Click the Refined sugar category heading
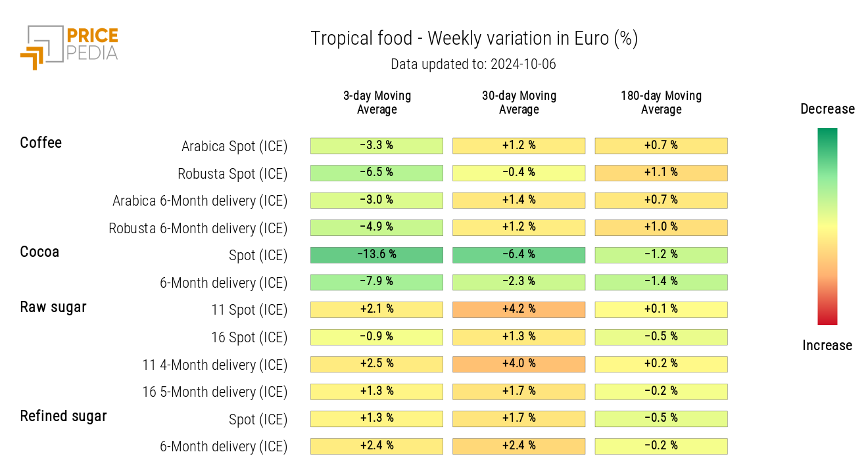Image resolution: width=868 pixels, height=473 pixels. (x=63, y=416)
